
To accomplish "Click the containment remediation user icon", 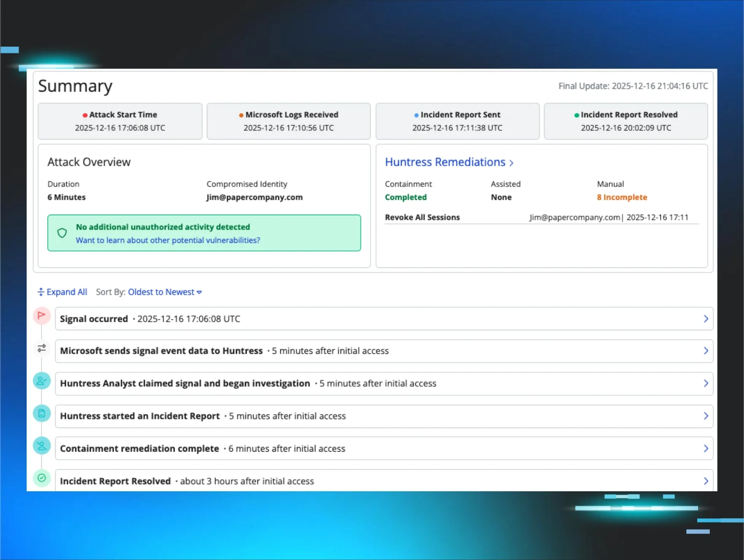I will point(41,446).
